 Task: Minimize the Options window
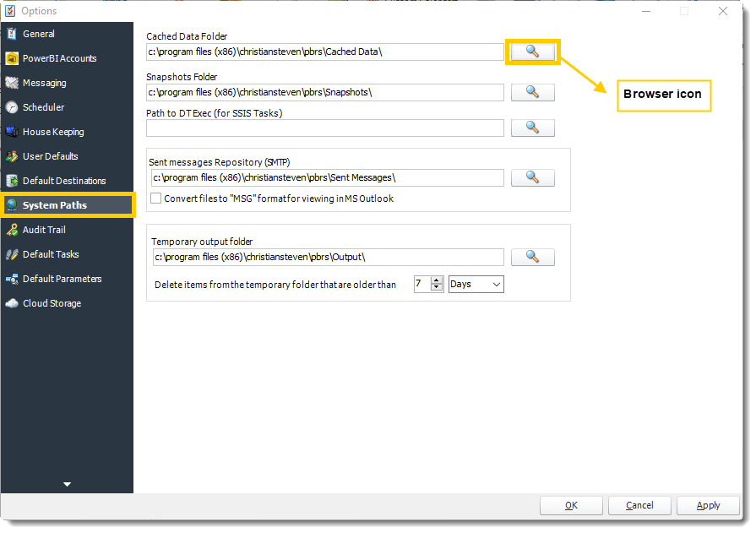pyautogui.click(x=646, y=11)
